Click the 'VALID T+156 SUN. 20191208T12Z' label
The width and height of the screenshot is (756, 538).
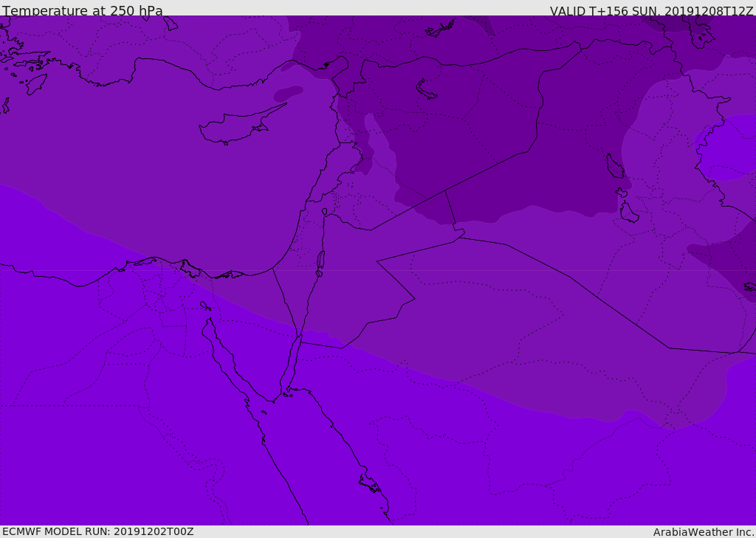pos(651,11)
